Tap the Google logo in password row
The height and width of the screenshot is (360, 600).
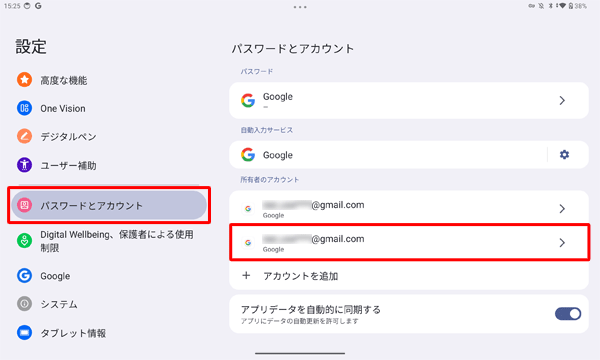[248, 100]
